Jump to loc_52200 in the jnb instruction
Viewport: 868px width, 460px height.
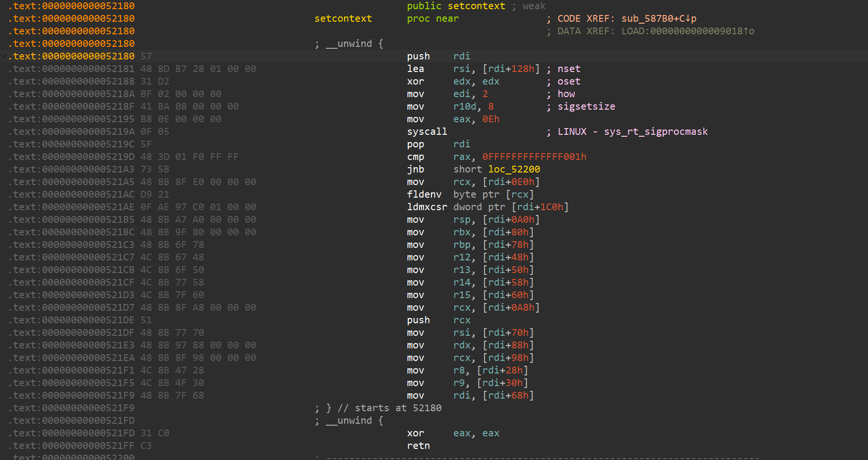click(x=514, y=169)
